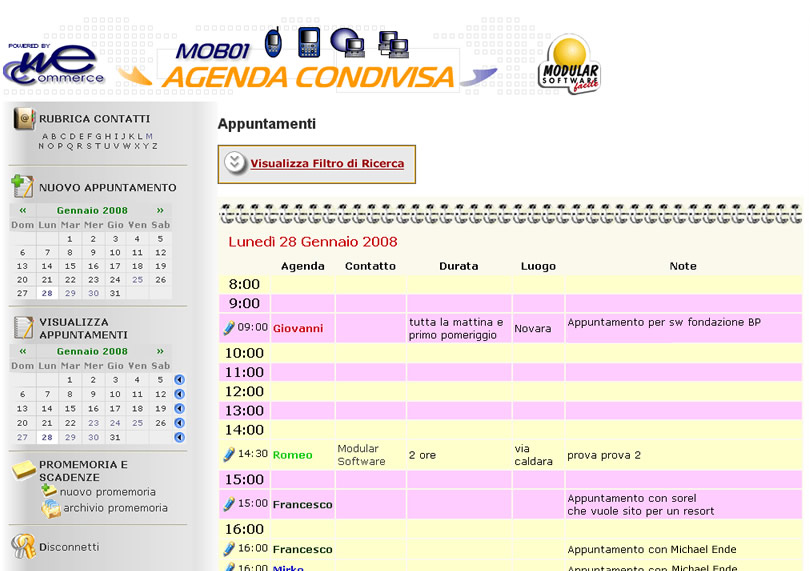Open the Rubrica Contatti section
810x571 pixels.
pyautogui.click(x=95, y=119)
